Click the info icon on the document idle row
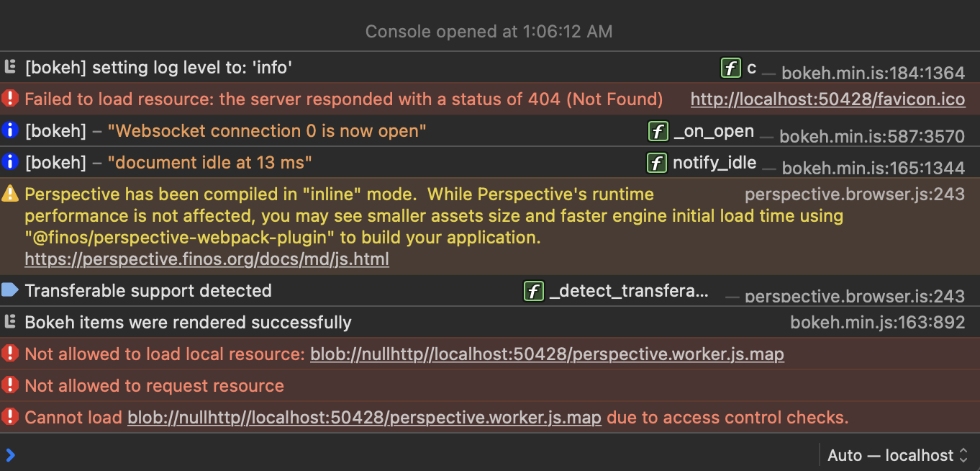 tap(9, 162)
